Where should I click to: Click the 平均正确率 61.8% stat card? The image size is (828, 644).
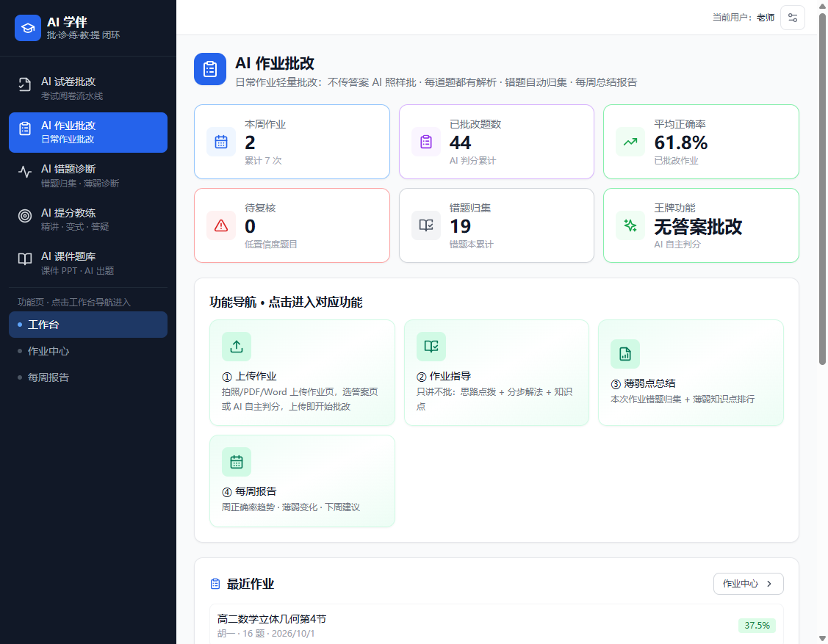701,142
